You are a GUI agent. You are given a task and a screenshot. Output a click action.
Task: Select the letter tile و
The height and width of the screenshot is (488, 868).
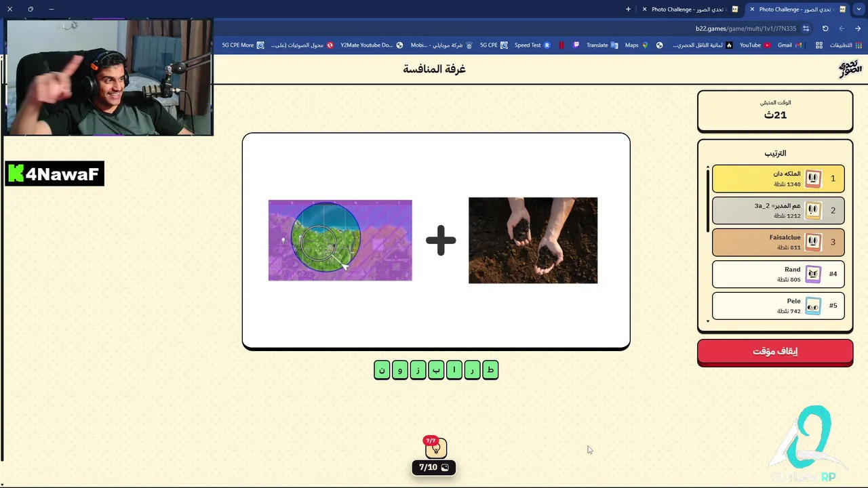pyautogui.click(x=400, y=370)
